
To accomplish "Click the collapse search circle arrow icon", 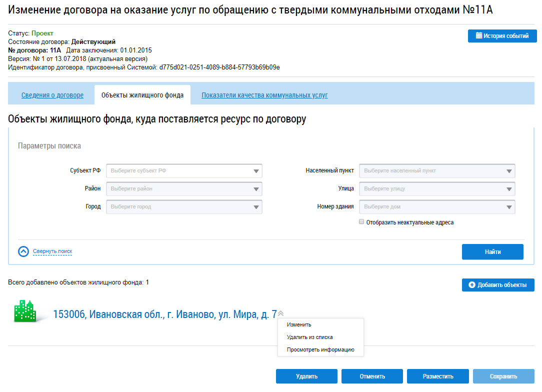I will click(x=23, y=251).
